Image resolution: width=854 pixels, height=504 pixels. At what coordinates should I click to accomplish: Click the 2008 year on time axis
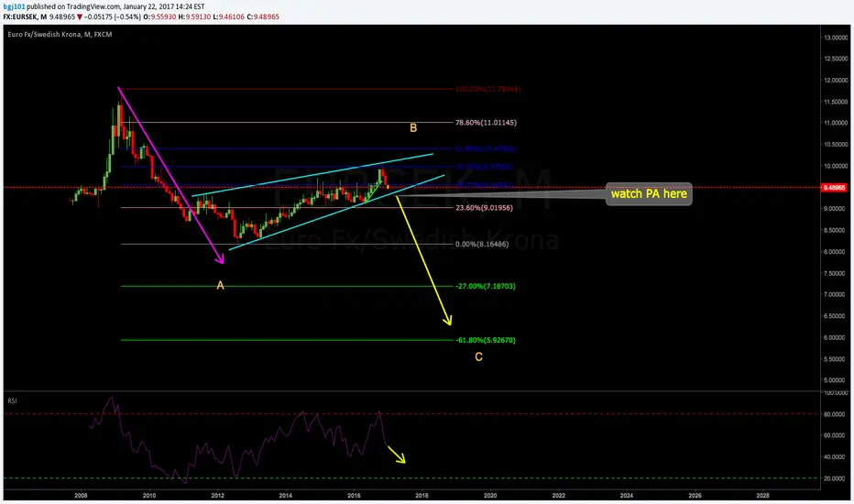coord(81,495)
